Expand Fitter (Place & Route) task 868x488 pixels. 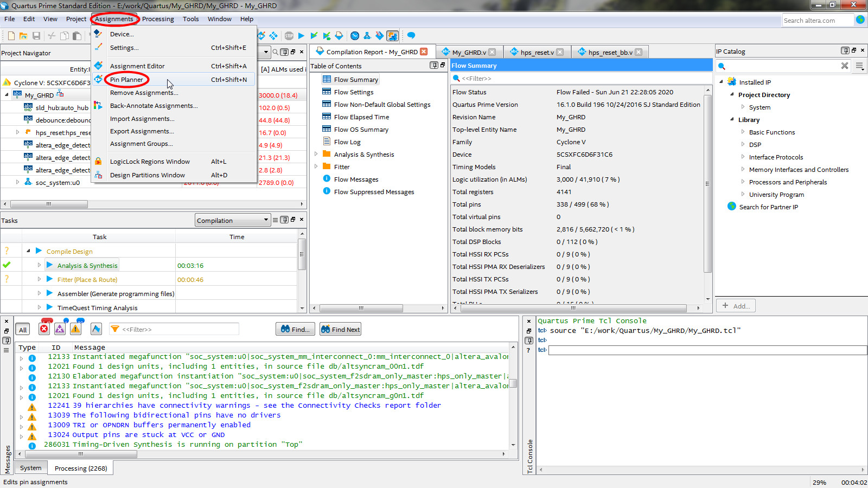coord(39,279)
